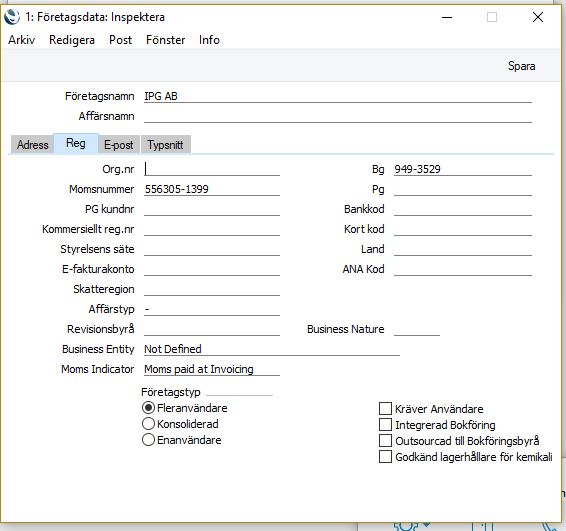
Task: Close the Företagsdata window
Action: [x=538, y=17]
